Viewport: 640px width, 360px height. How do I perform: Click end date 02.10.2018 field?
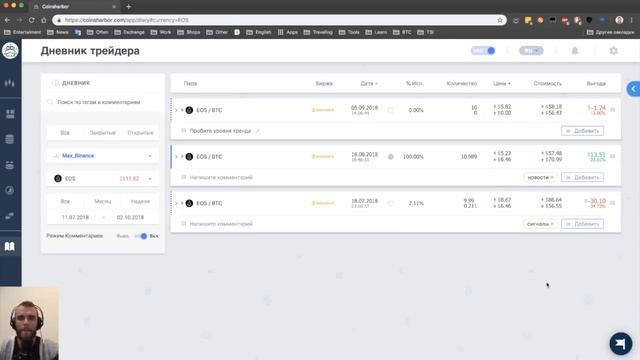click(130, 217)
